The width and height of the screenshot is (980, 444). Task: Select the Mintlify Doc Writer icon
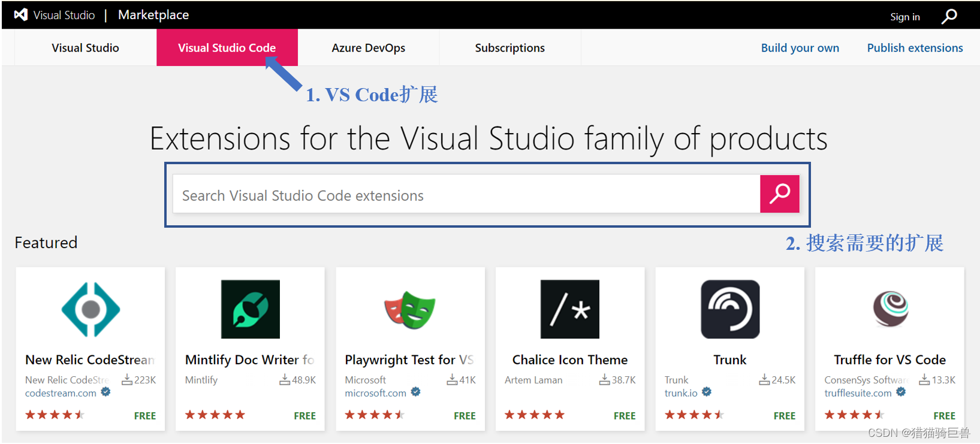[x=250, y=309]
